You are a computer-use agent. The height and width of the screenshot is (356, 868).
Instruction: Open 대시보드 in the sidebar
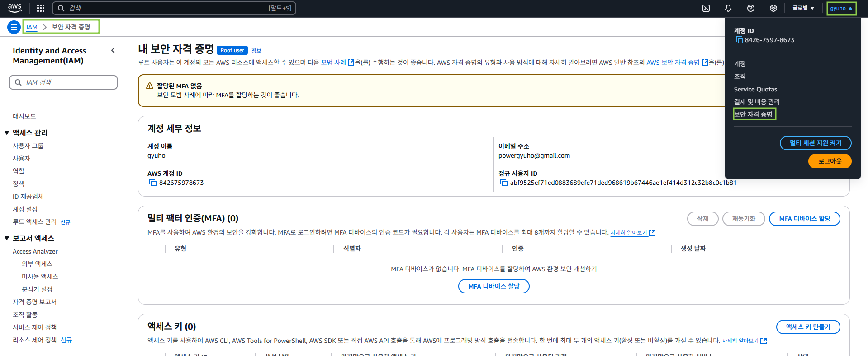(x=24, y=116)
